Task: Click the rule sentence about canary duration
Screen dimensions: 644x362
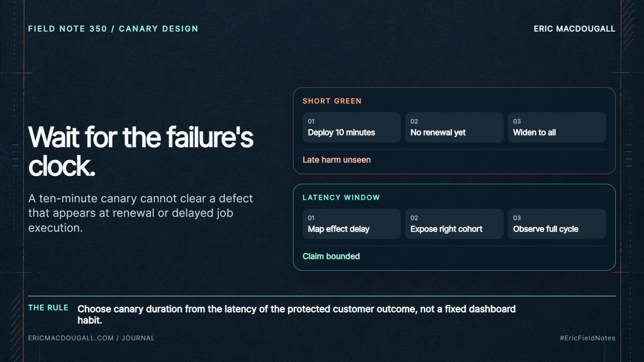Action: click(297, 315)
